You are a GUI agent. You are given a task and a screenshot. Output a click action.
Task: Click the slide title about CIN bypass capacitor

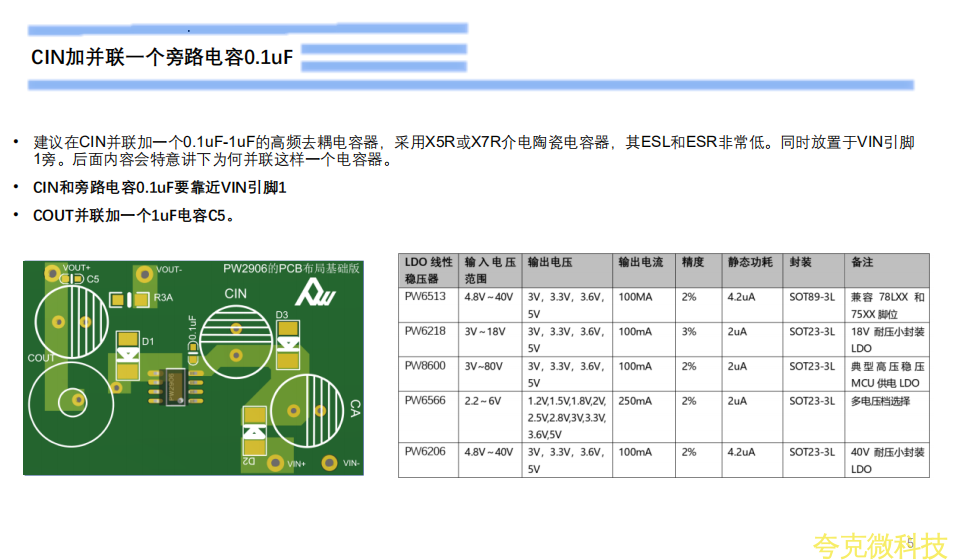(162, 58)
